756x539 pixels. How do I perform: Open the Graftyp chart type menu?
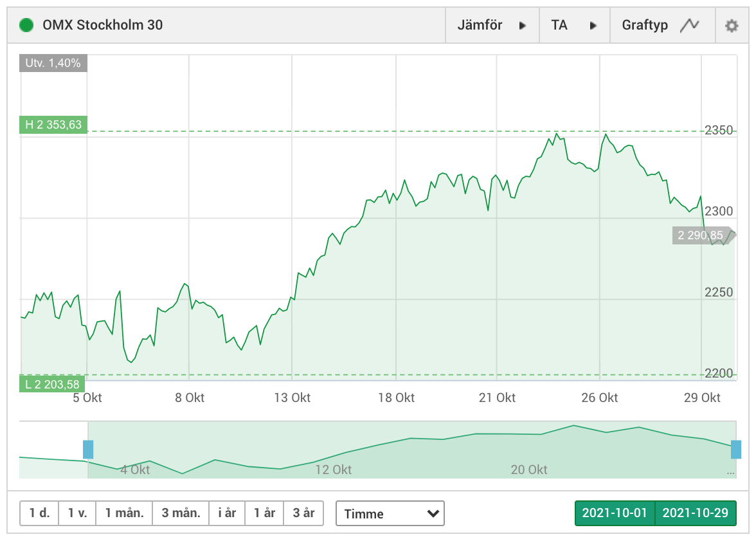tap(662, 25)
